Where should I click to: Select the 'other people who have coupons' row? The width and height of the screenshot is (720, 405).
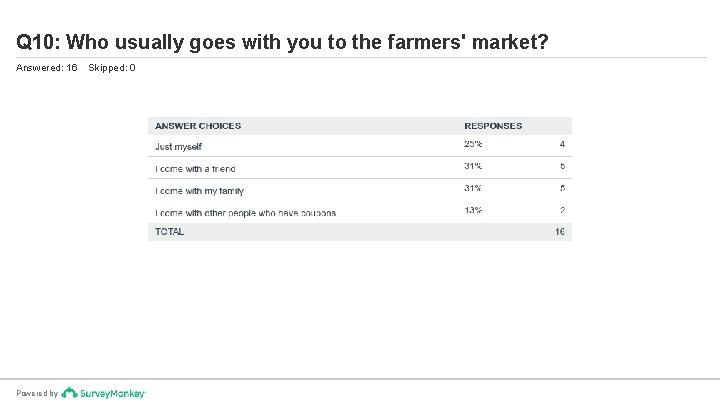pyautogui.click(x=245, y=212)
